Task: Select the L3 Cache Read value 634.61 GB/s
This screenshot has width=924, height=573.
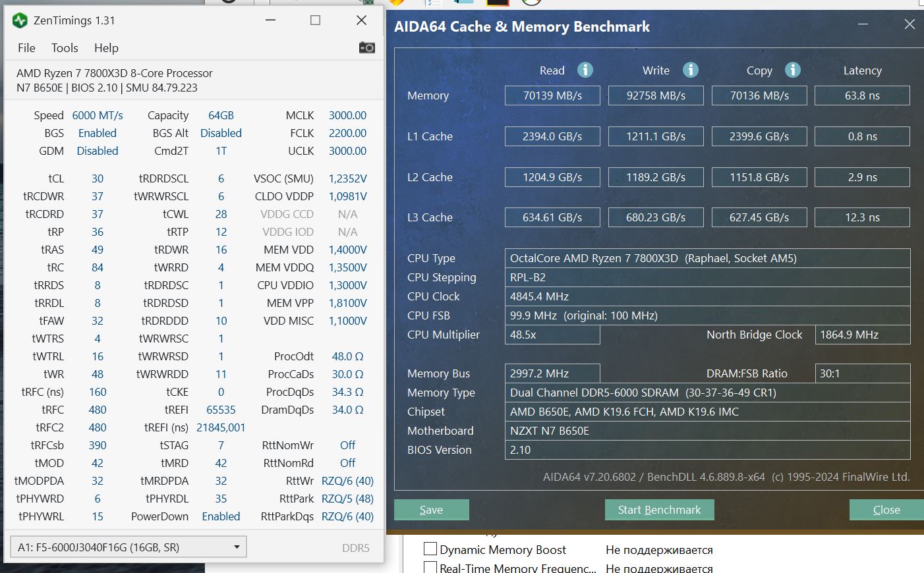Action: pyautogui.click(x=552, y=217)
